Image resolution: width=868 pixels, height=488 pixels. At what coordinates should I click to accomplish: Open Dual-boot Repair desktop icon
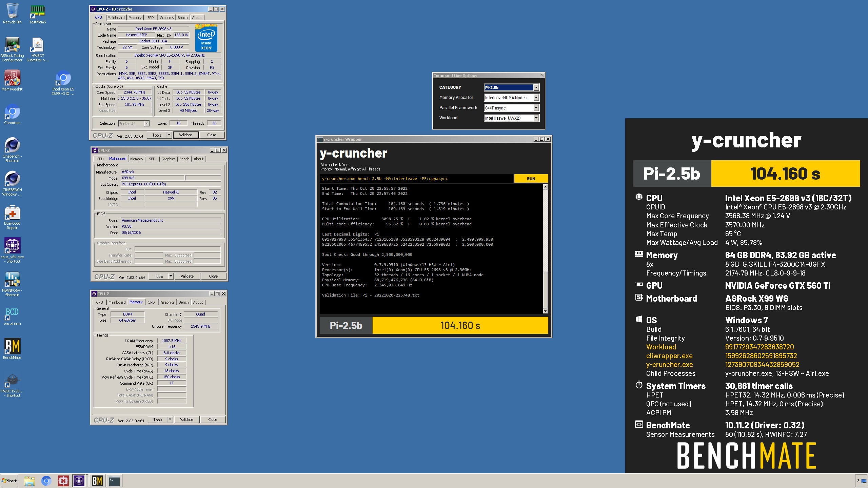coord(12,217)
